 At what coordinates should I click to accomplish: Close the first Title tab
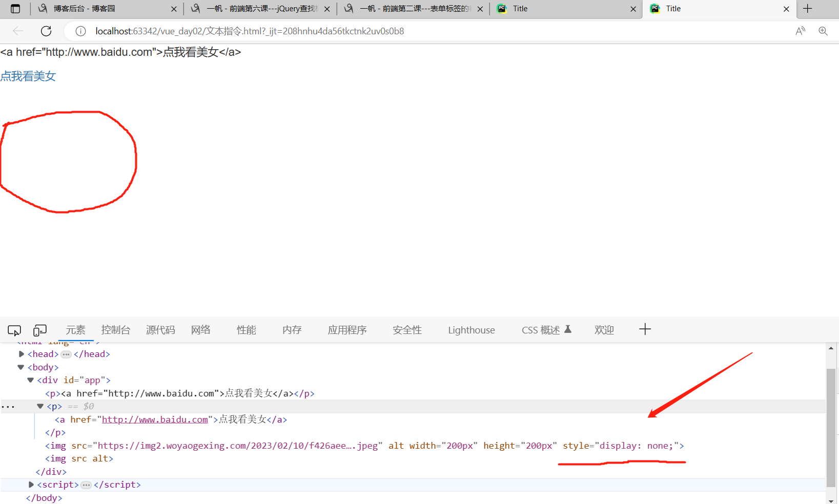[633, 9]
